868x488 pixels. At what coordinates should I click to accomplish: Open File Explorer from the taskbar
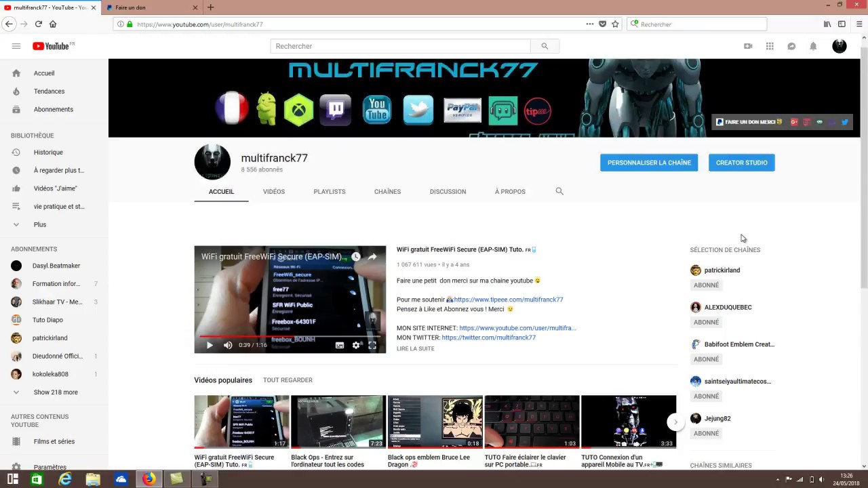tap(93, 479)
